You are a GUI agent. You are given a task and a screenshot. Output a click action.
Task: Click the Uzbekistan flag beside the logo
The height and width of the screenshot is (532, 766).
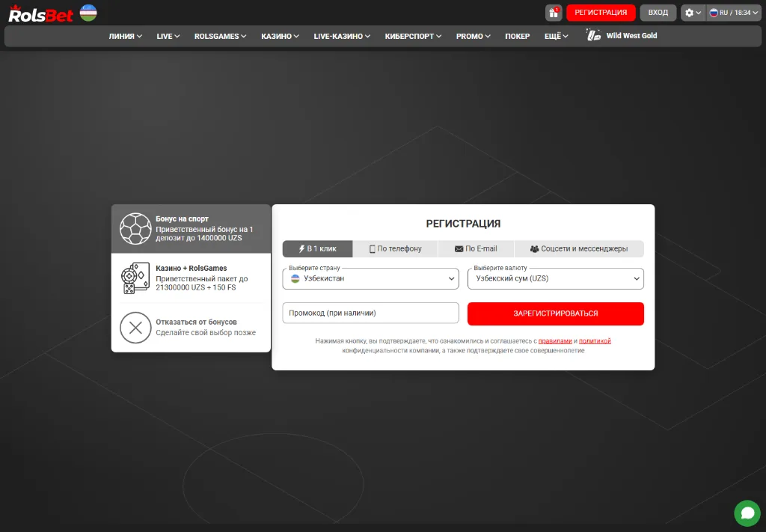pyautogui.click(x=88, y=13)
